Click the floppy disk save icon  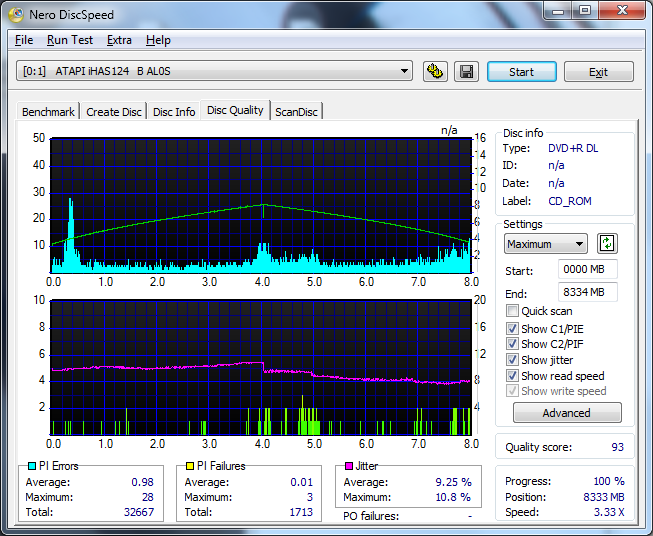[x=465, y=72]
